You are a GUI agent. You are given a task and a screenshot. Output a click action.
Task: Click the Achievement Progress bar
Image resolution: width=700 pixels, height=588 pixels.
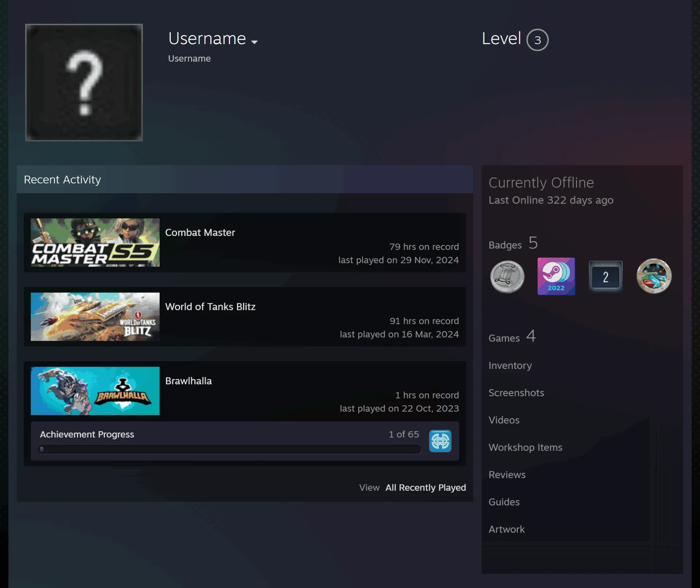[230, 449]
